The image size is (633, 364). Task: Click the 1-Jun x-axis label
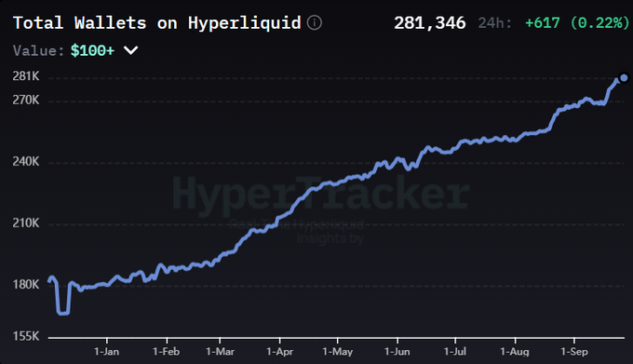(x=397, y=352)
